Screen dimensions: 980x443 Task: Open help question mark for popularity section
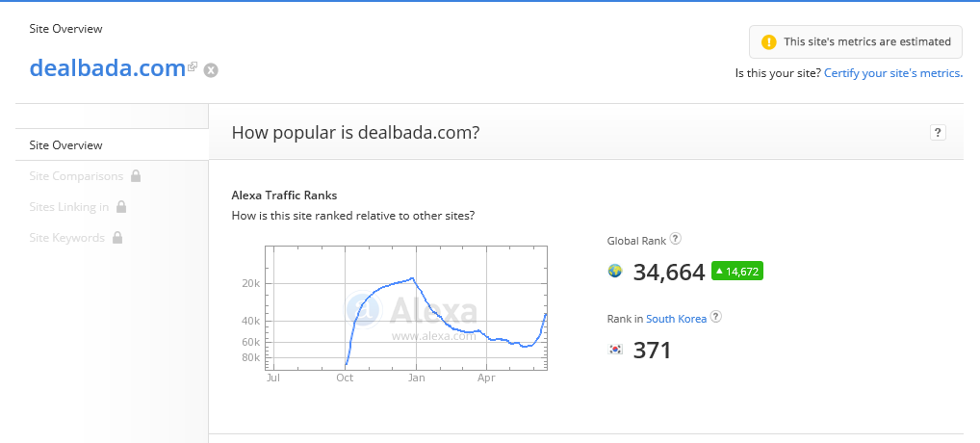938,133
